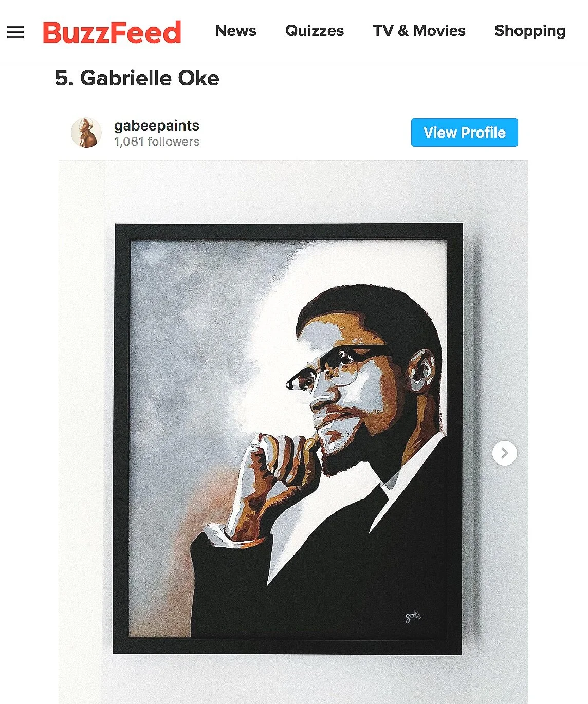Advance to next carousel image arrow
The height and width of the screenshot is (704, 588).
(505, 453)
